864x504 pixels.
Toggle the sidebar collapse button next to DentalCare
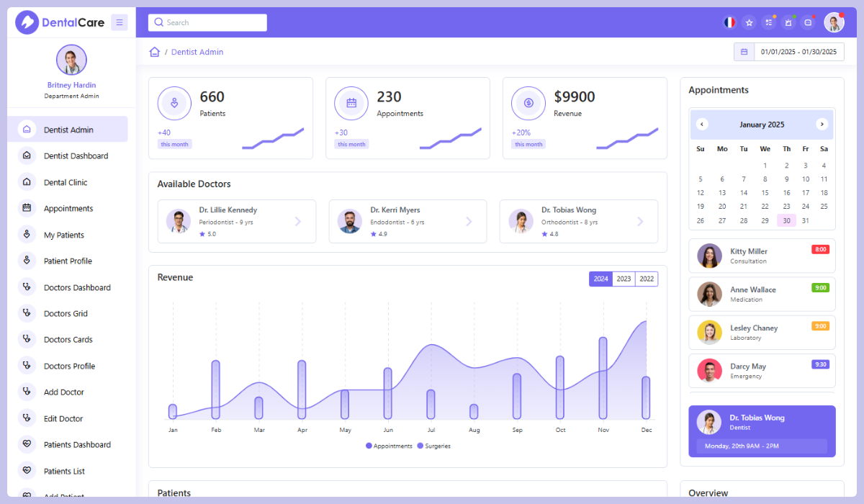pyautogui.click(x=120, y=22)
